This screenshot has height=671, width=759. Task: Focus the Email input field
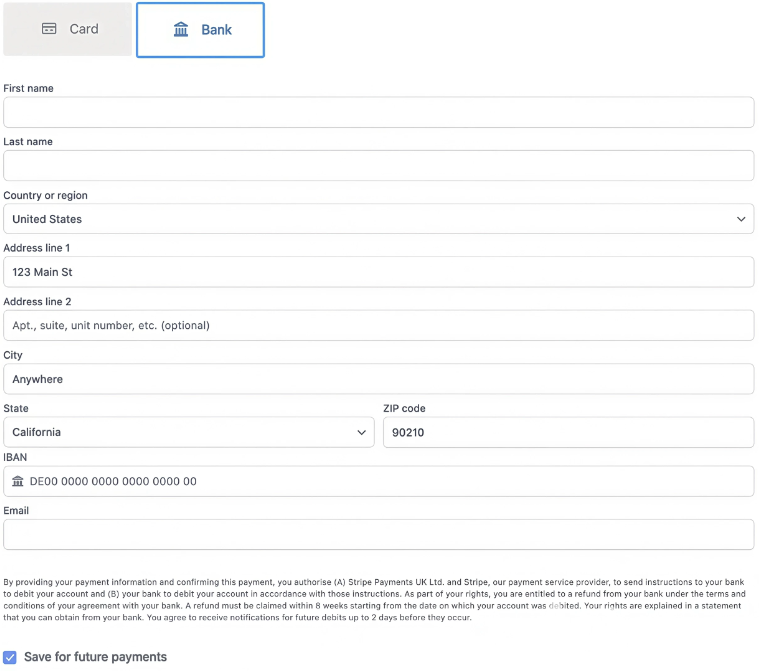379,534
